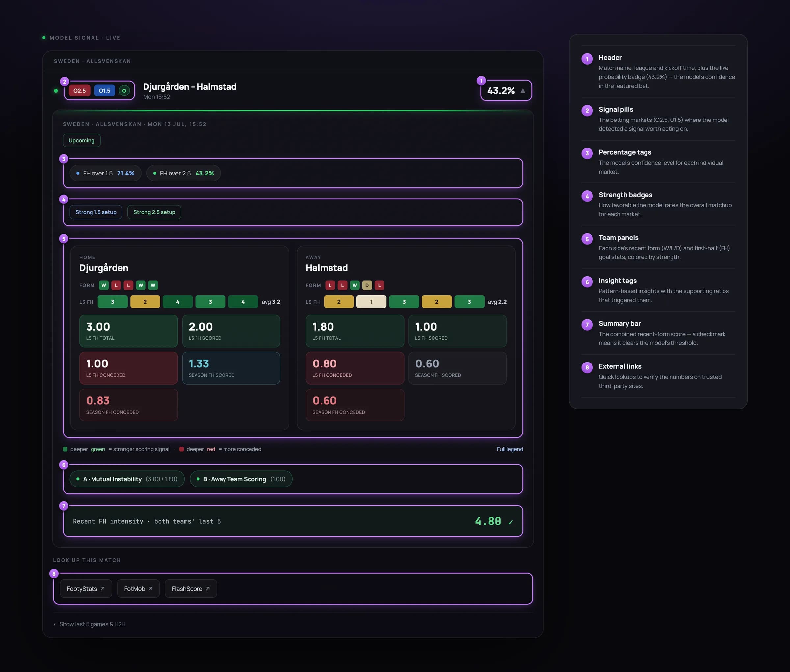Click the Percentage tags legend entry

[x=658, y=162]
